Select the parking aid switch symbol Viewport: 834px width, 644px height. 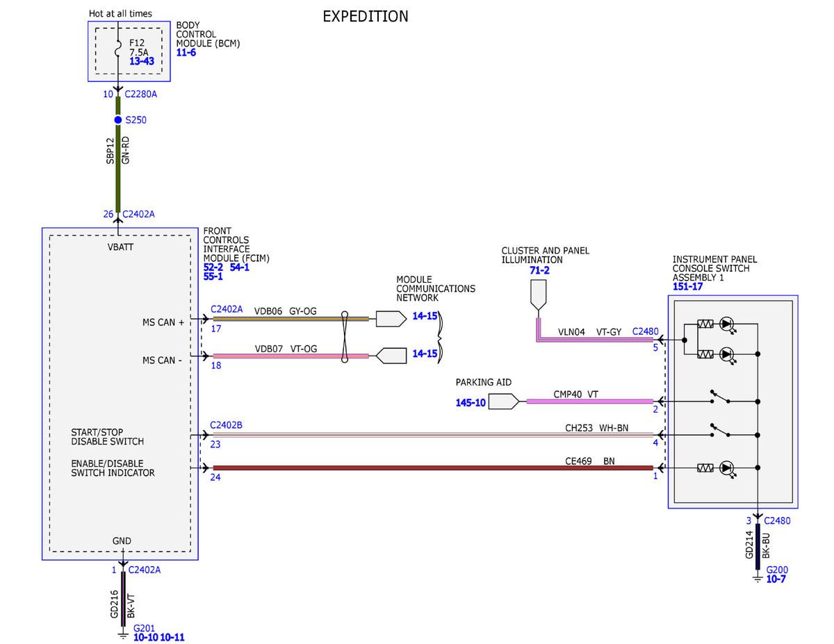tap(721, 397)
